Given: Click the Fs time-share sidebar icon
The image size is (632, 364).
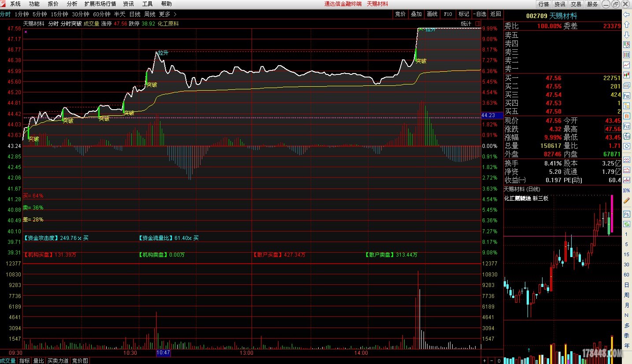Looking at the screenshot, I should point(626,214).
